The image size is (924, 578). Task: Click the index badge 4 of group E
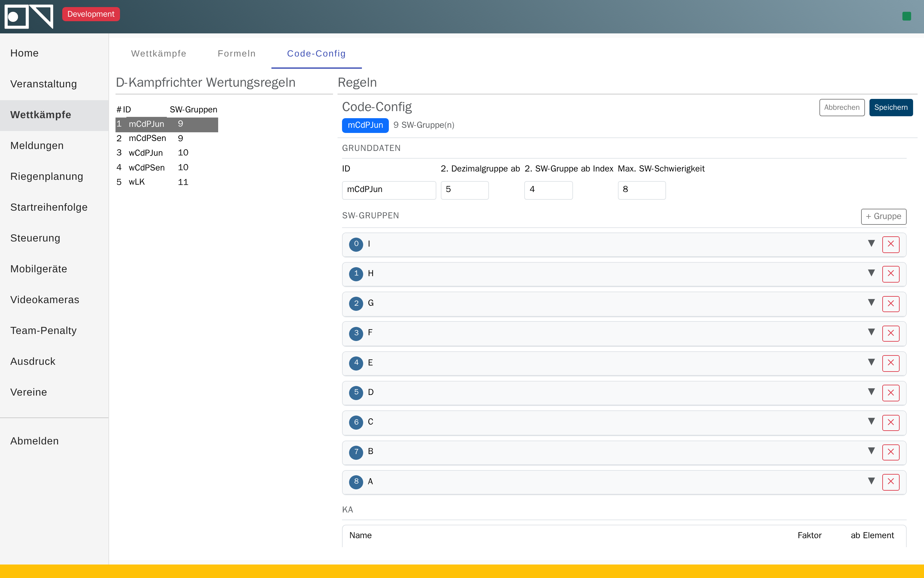356,363
